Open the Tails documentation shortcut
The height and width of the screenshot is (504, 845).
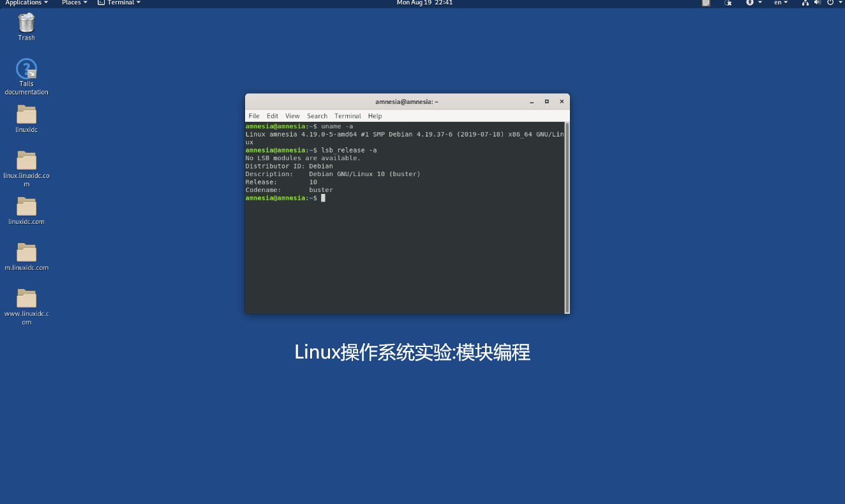pyautogui.click(x=26, y=69)
